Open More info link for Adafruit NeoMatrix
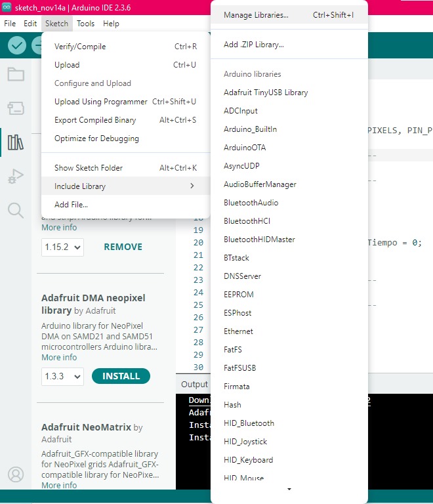 pos(59,486)
